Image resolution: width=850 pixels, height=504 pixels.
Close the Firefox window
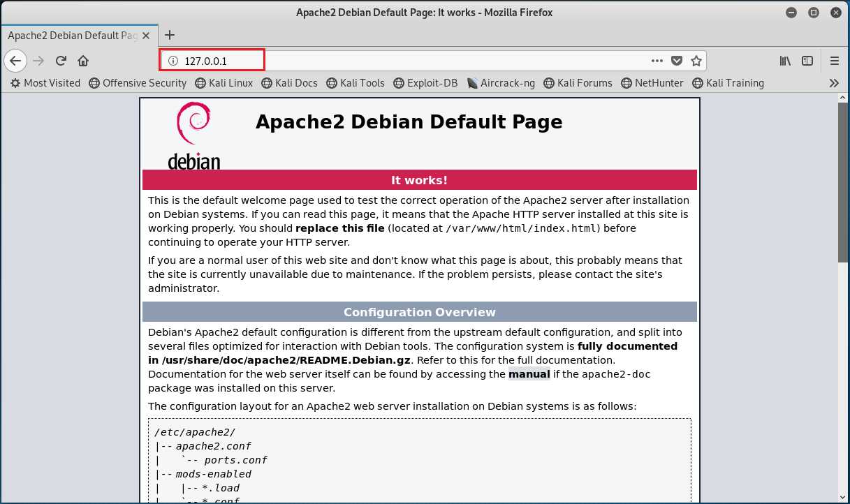coord(835,13)
